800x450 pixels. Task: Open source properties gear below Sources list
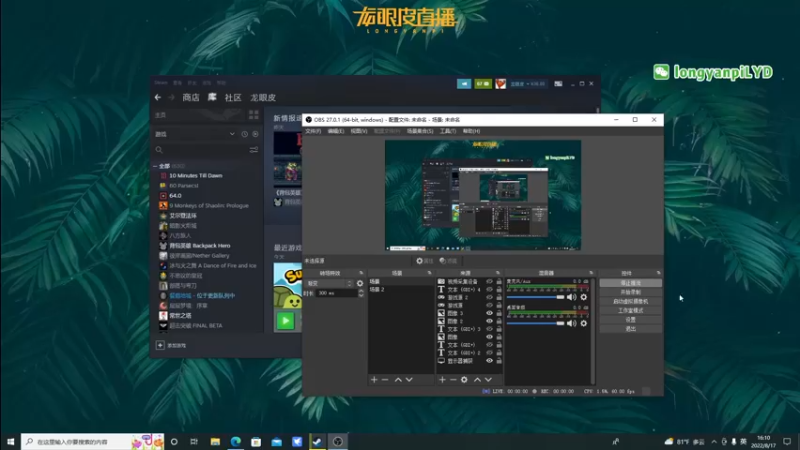464,380
